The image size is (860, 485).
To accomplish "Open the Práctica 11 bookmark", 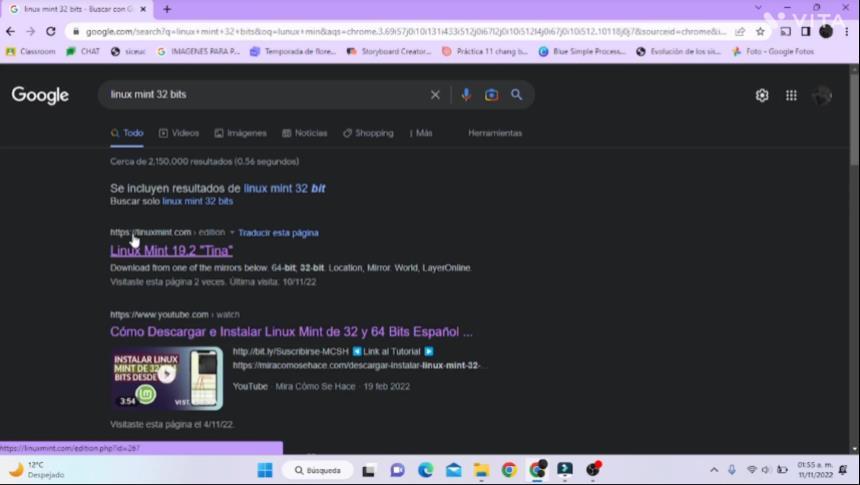I will coord(485,52).
